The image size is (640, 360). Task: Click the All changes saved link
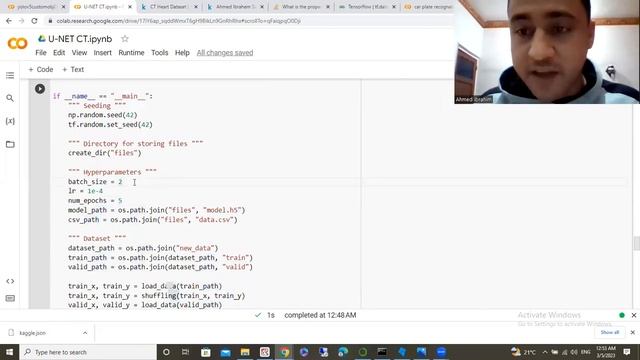pos(225,53)
